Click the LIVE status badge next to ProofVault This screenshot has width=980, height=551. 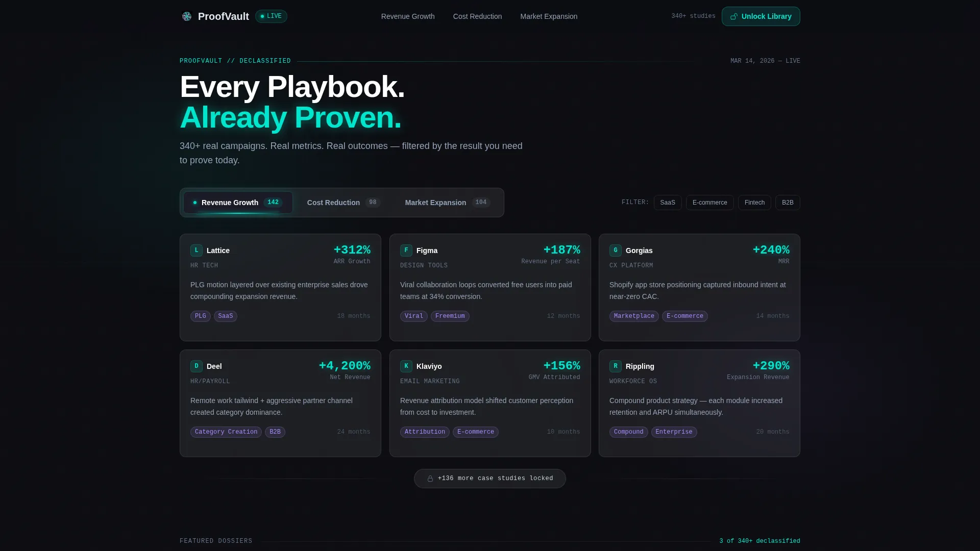tap(271, 16)
